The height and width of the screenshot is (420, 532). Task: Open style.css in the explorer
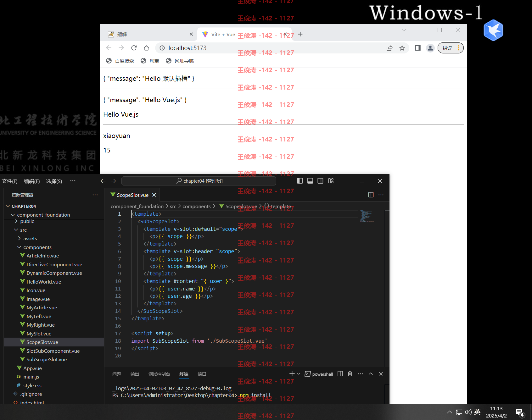(54, 385)
